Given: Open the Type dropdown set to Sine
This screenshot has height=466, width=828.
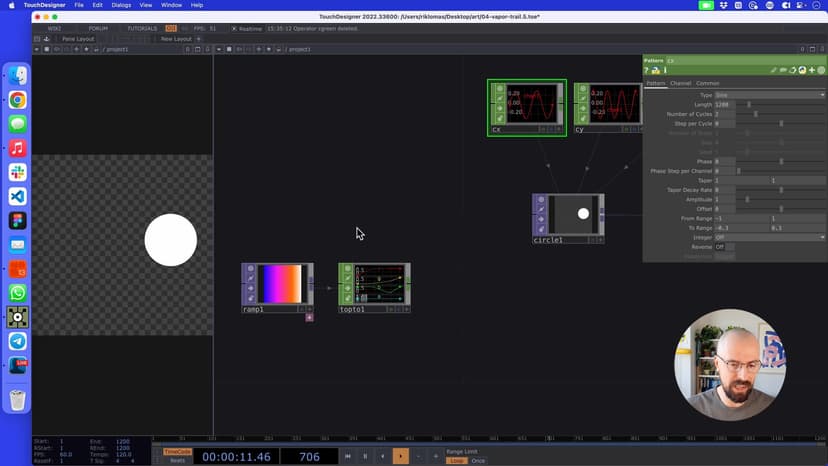Looking at the screenshot, I should click(x=769, y=95).
